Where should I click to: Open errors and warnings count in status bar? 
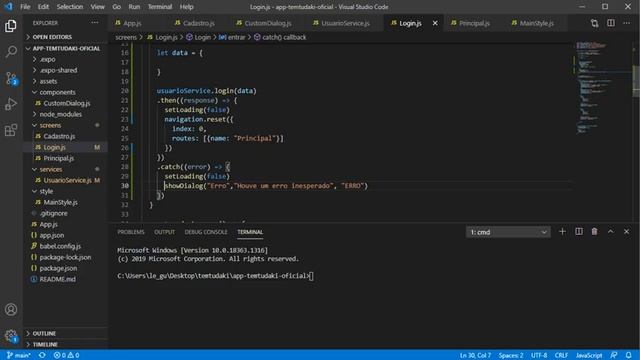(x=67, y=355)
